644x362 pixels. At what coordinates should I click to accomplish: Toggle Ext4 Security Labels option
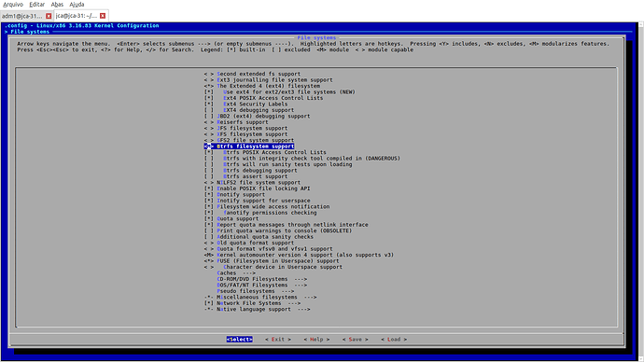click(246, 104)
